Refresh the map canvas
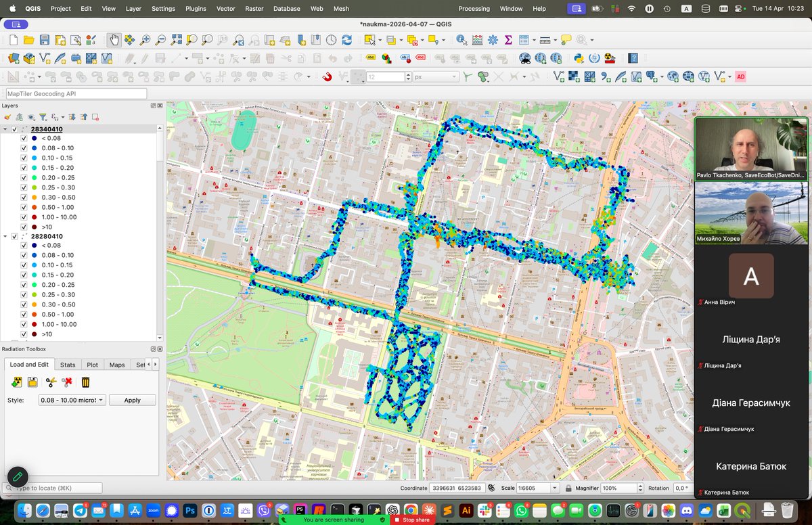The width and height of the screenshot is (812, 525). pos(346,41)
